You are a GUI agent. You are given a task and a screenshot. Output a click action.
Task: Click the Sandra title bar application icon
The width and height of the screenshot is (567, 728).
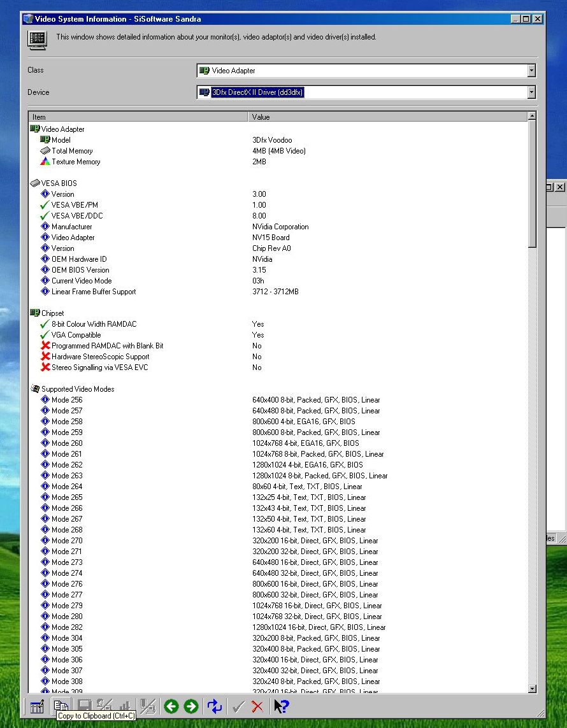[x=28, y=19]
